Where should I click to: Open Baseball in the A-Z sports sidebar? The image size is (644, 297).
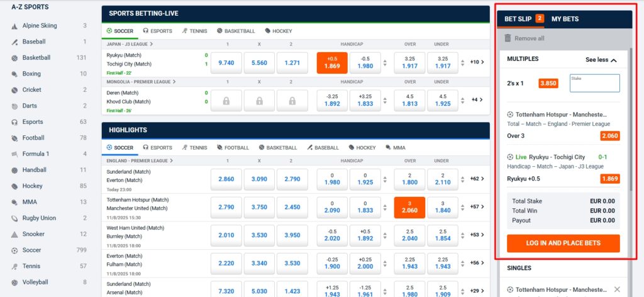(x=49, y=42)
